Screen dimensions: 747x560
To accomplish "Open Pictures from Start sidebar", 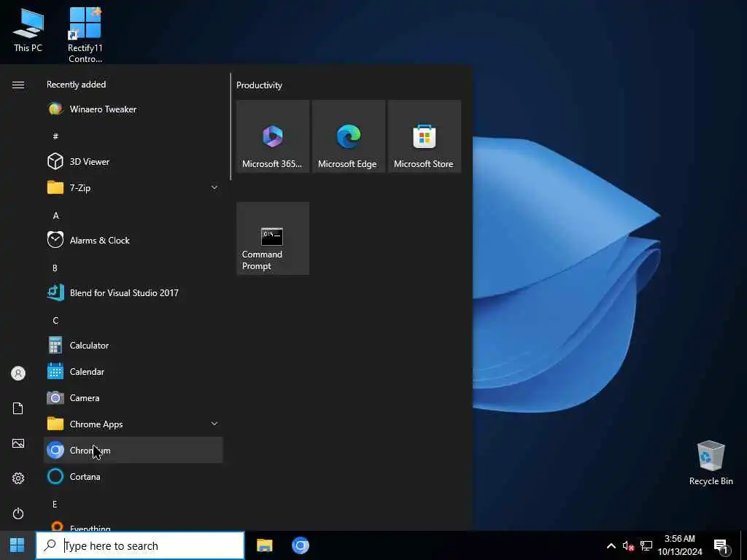I will click(18, 443).
